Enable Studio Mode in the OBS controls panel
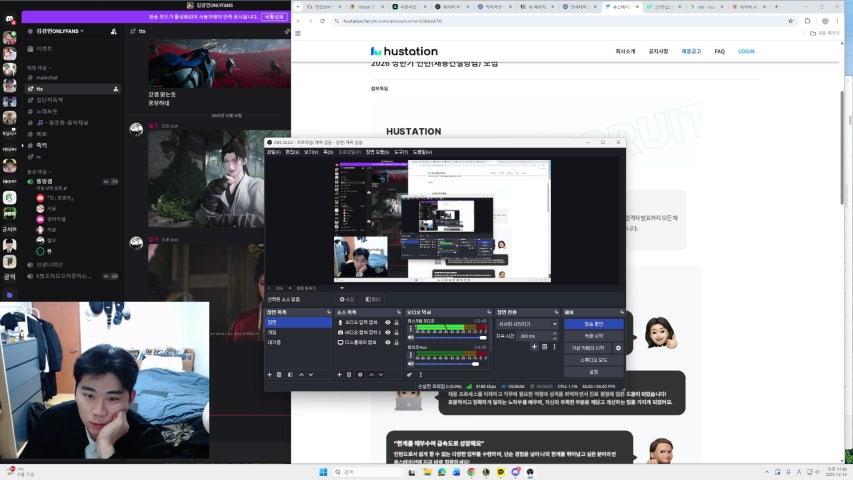The width and height of the screenshot is (853, 480). tap(594, 360)
